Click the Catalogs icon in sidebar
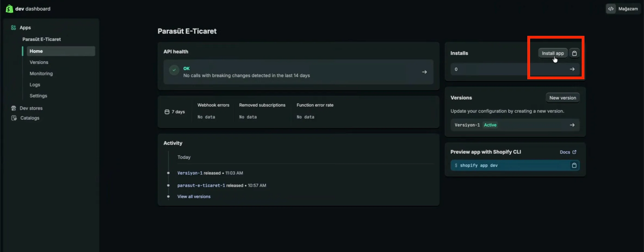 [x=14, y=118]
